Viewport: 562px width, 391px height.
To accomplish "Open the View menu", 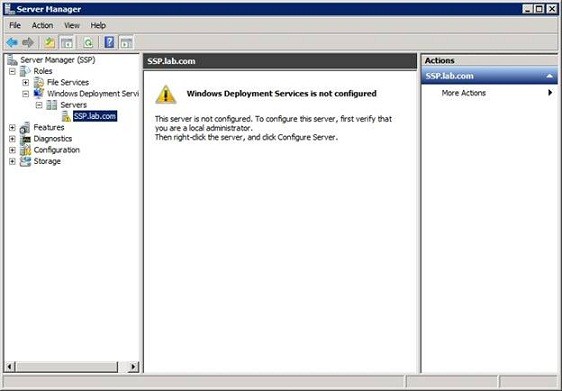I will click(x=72, y=25).
